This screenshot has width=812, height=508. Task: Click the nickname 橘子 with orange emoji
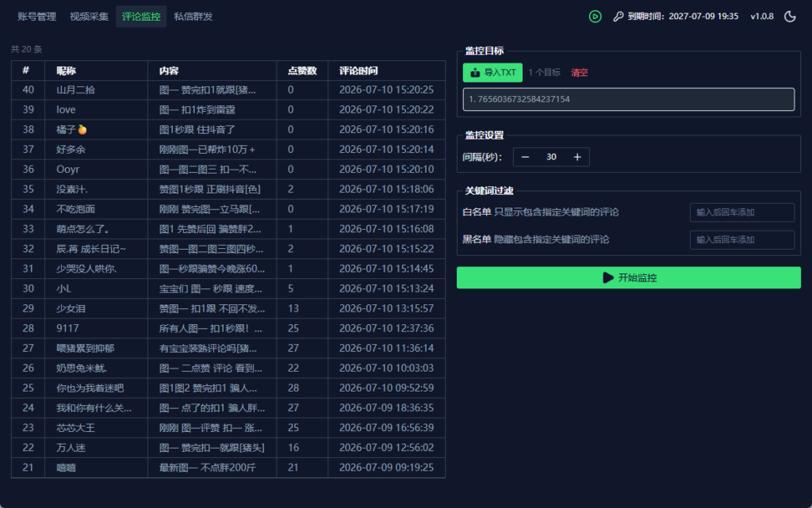(x=71, y=130)
